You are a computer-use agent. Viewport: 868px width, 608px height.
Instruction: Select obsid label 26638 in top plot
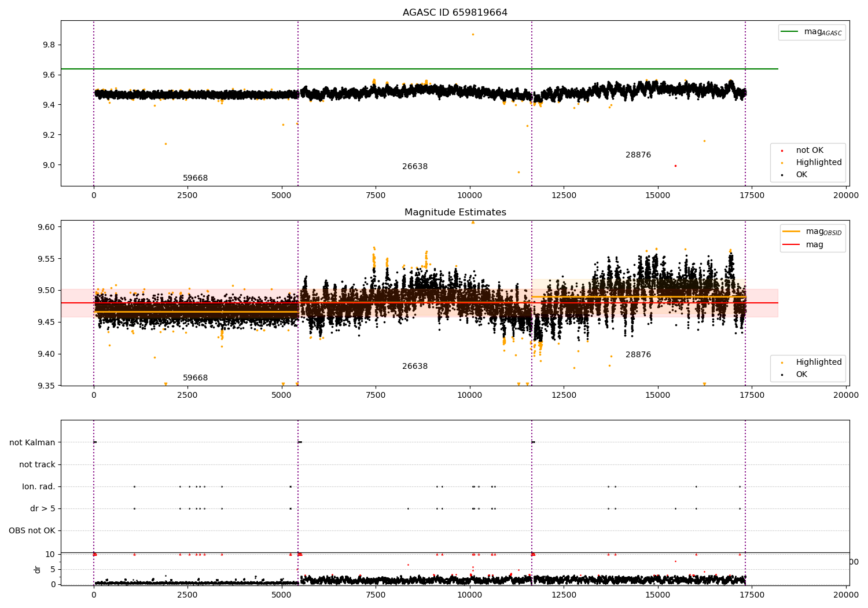pos(415,167)
